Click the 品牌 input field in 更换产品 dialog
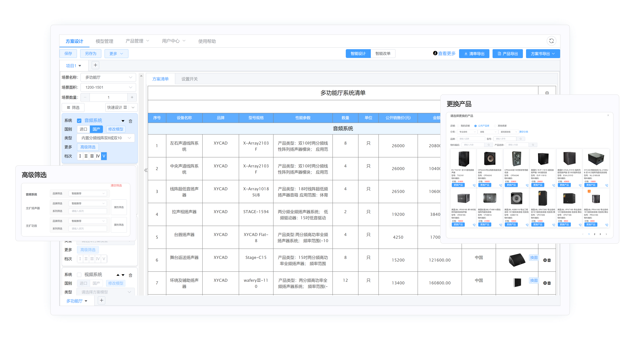This screenshot has width=644, height=340. (x=471, y=139)
